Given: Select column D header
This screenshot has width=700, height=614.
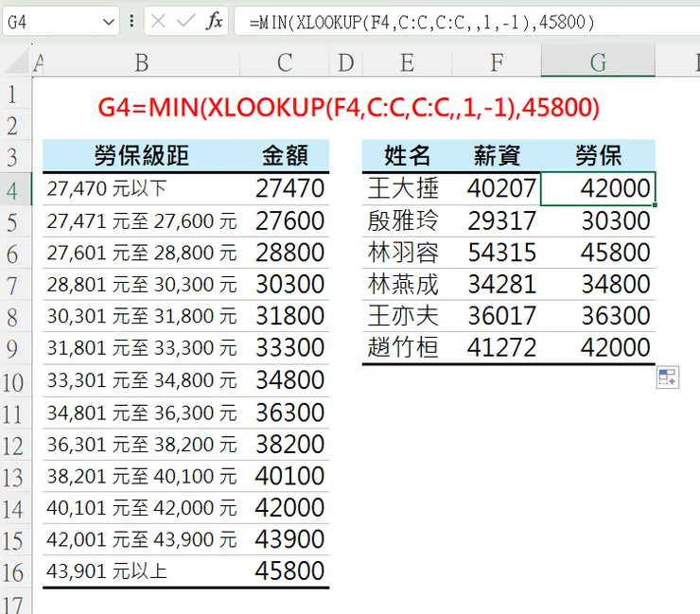Looking at the screenshot, I should click(346, 62).
